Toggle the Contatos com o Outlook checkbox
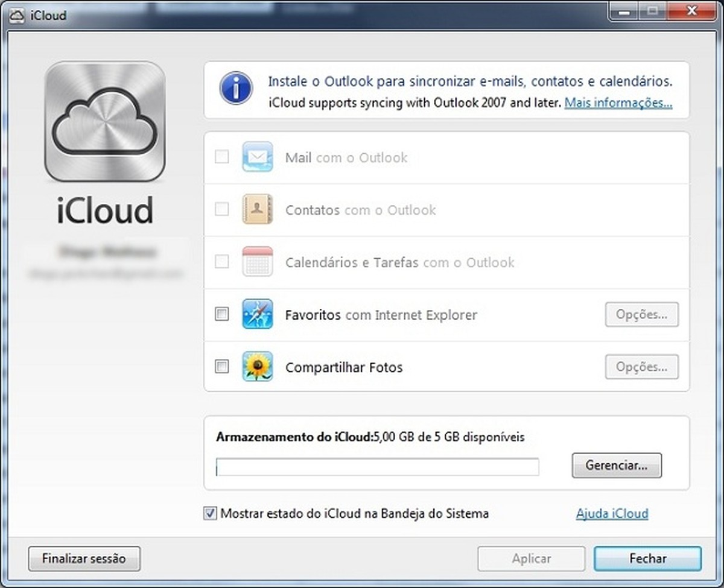Image resolution: width=724 pixels, height=588 pixels. 222,209
